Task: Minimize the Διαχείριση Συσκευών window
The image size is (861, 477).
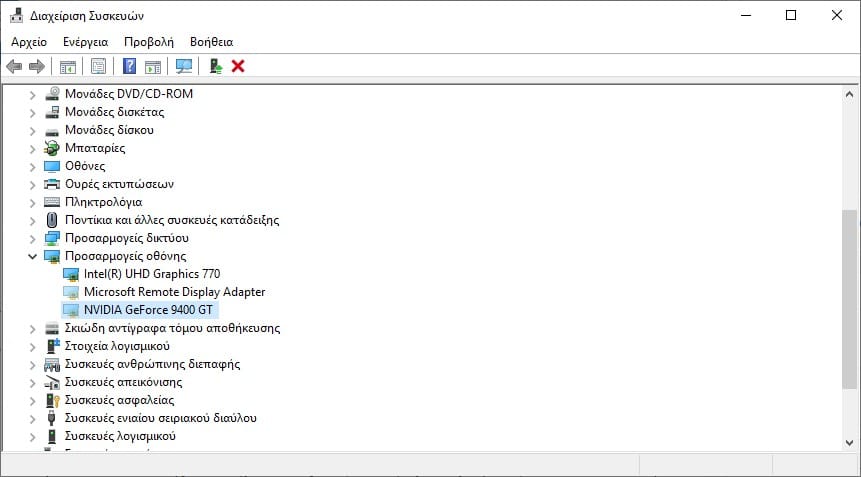Action: click(x=746, y=15)
